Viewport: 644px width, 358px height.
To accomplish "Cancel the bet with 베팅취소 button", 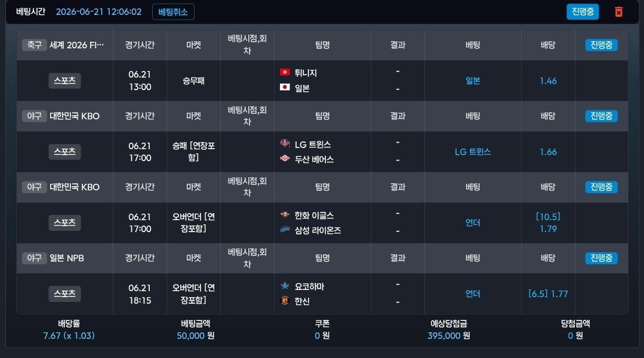I will click(173, 12).
